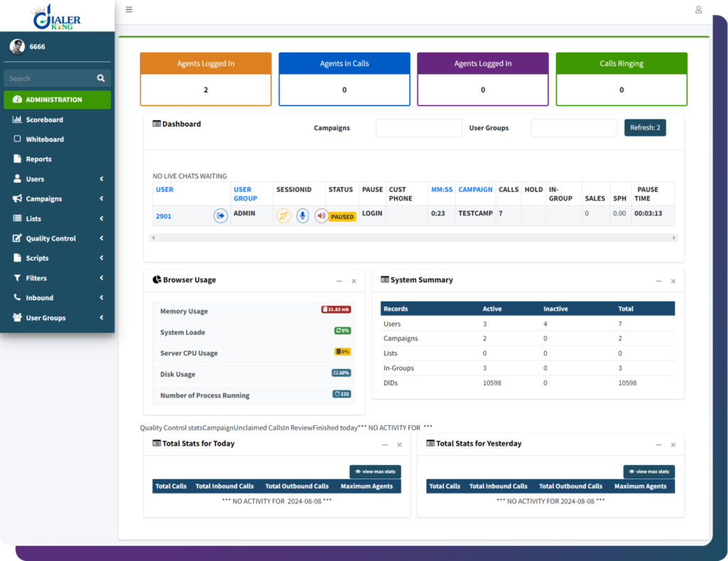728x561 pixels.
Task: Expand the Filters submenu
Action: (x=57, y=278)
